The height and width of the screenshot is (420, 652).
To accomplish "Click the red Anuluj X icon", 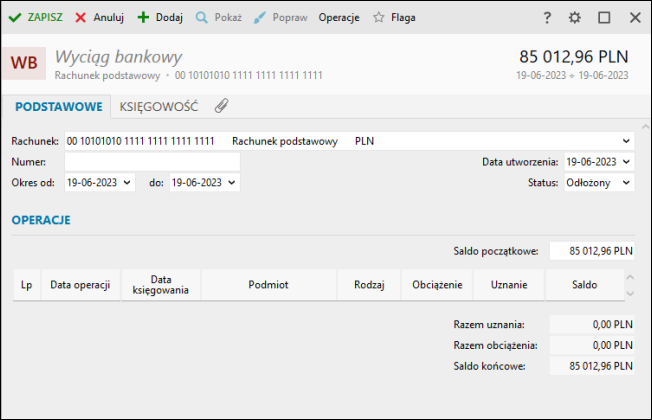I will (81, 17).
